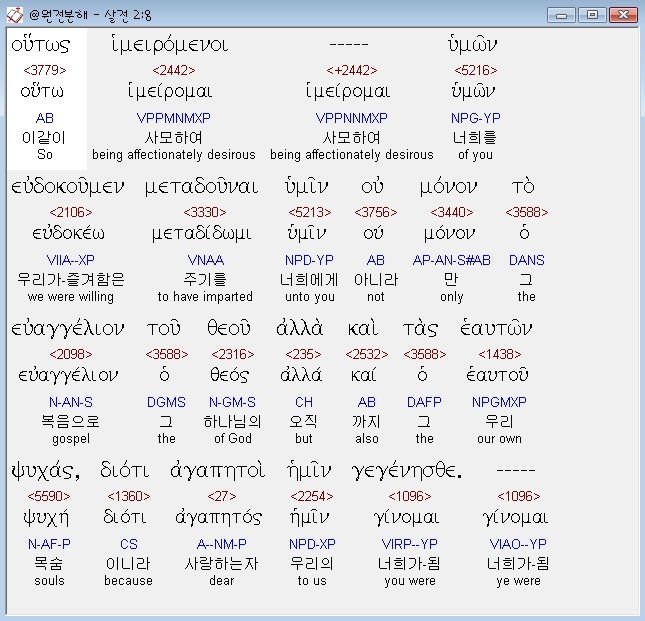Screen dimensions: 645x621
Task: Click Strong's number <3779>
Action: click(45, 70)
